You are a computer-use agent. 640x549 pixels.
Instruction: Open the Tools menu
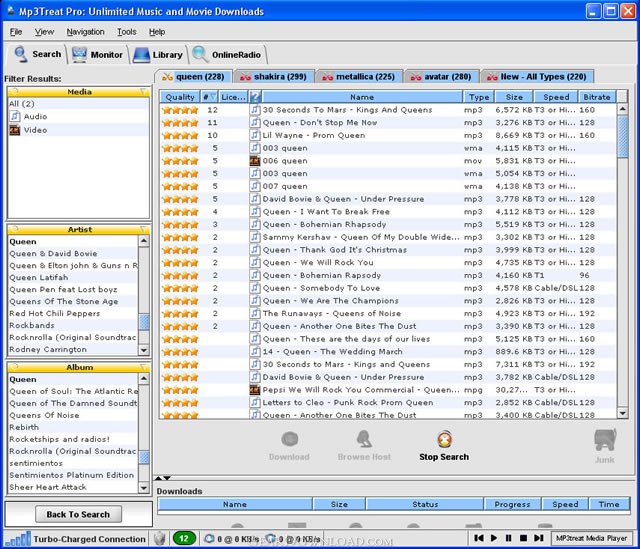pyautogui.click(x=127, y=32)
